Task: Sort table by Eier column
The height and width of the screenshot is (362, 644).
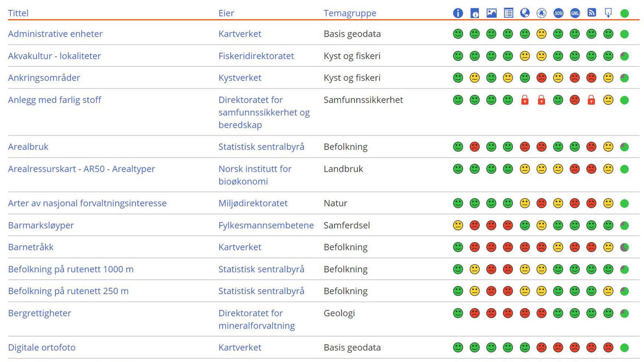Action: [x=226, y=13]
